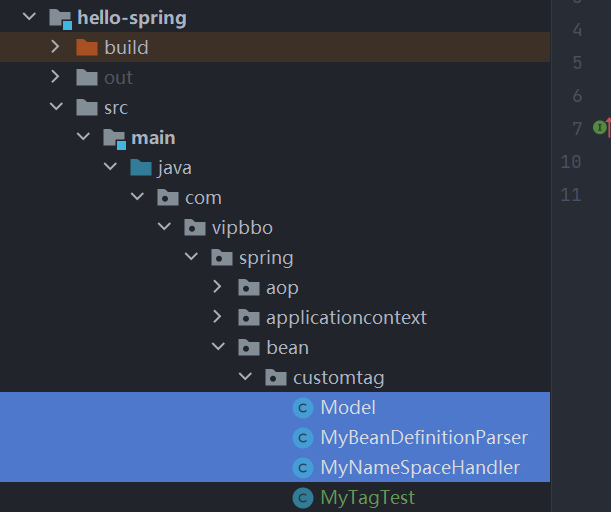Select the vipbbo package node
Image resolution: width=611 pixels, height=512 pixels.
(242, 228)
